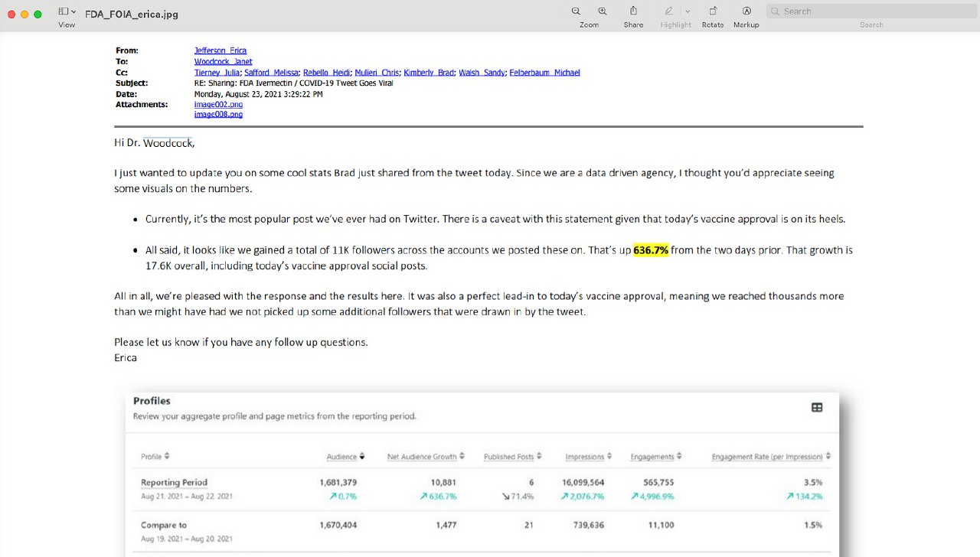Zoom out with the minus magnifier
This screenshot has height=557, width=980.
(576, 11)
